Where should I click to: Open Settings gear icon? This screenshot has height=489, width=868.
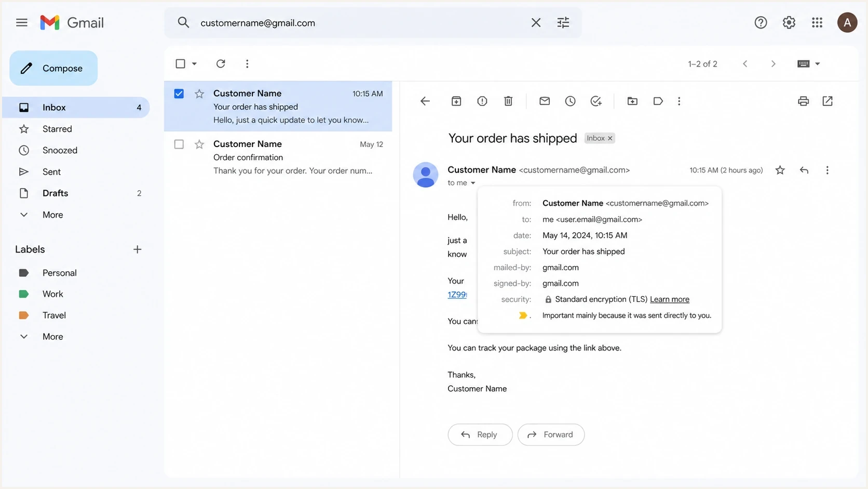[789, 22]
